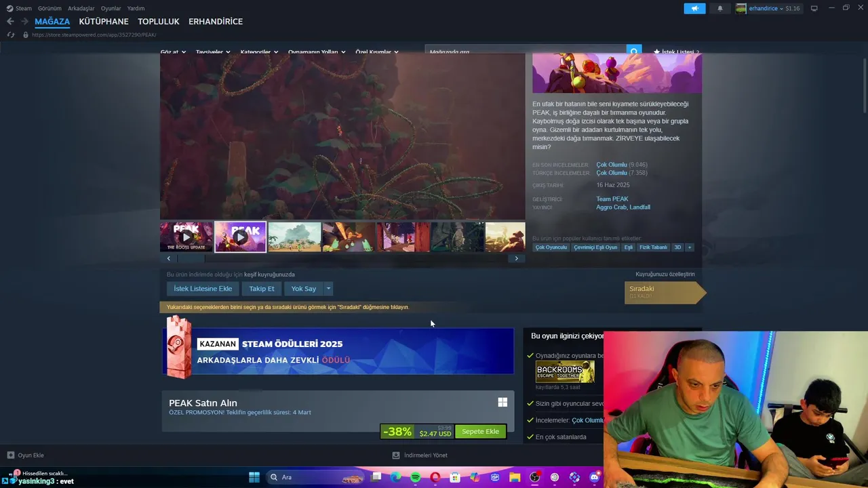Click the page vertical scrollbar
The width and height of the screenshot is (868, 488).
point(865,85)
